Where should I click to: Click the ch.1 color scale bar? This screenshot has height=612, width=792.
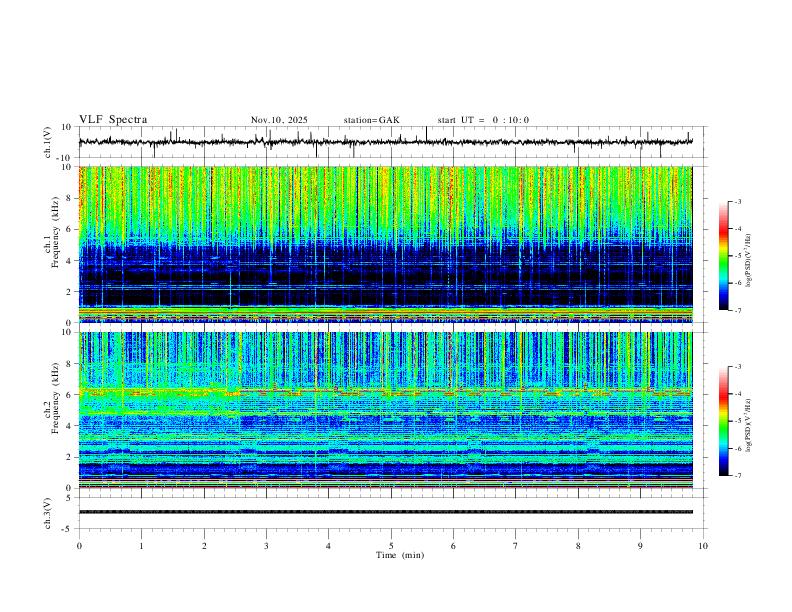(x=724, y=256)
